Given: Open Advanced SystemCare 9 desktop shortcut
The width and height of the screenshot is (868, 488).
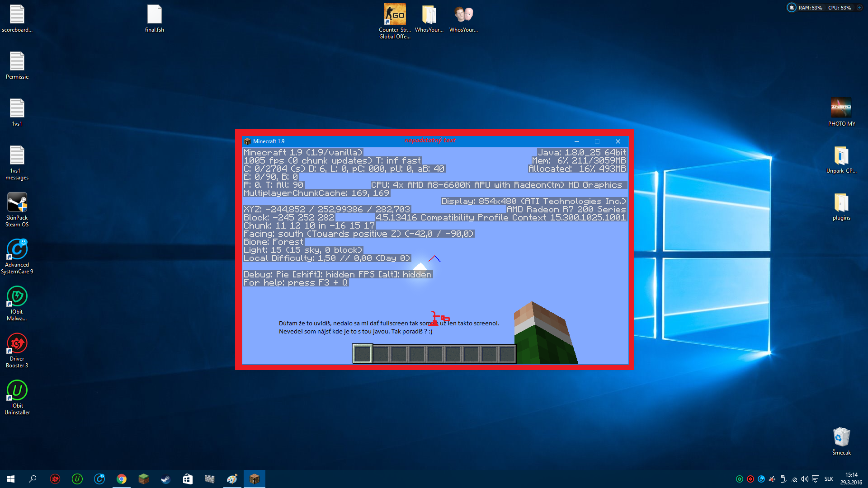Looking at the screenshot, I should coord(17,257).
